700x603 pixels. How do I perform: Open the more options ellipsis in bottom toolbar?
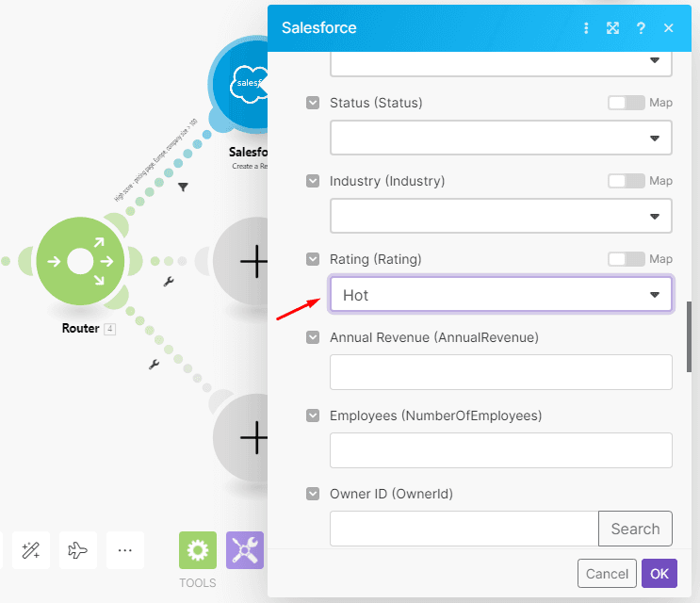tap(124, 551)
